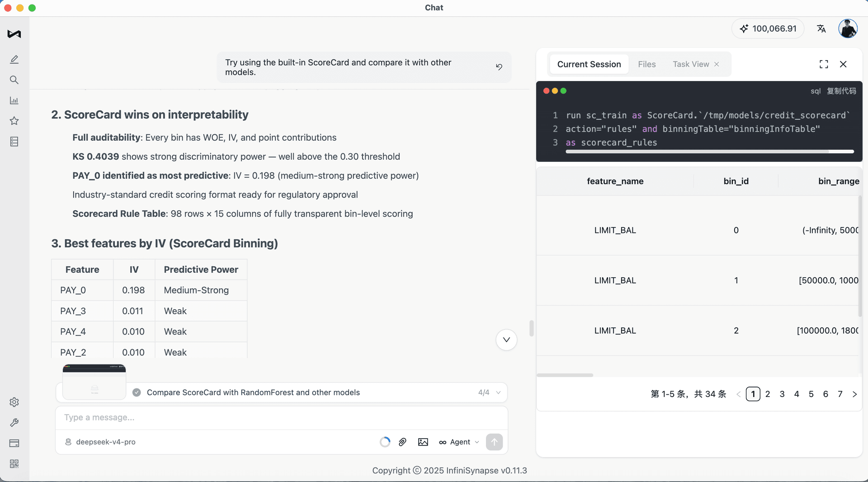Click the sql language label

click(x=816, y=91)
